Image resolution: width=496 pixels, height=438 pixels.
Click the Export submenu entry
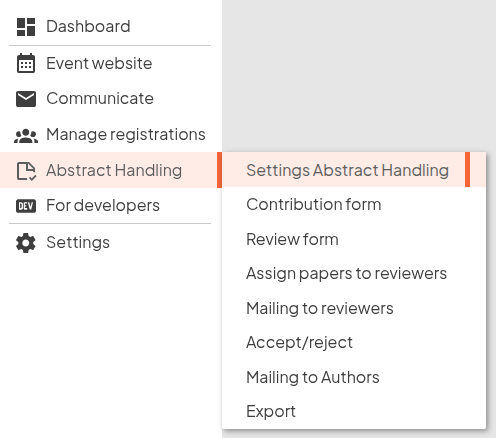click(x=354, y=411)
